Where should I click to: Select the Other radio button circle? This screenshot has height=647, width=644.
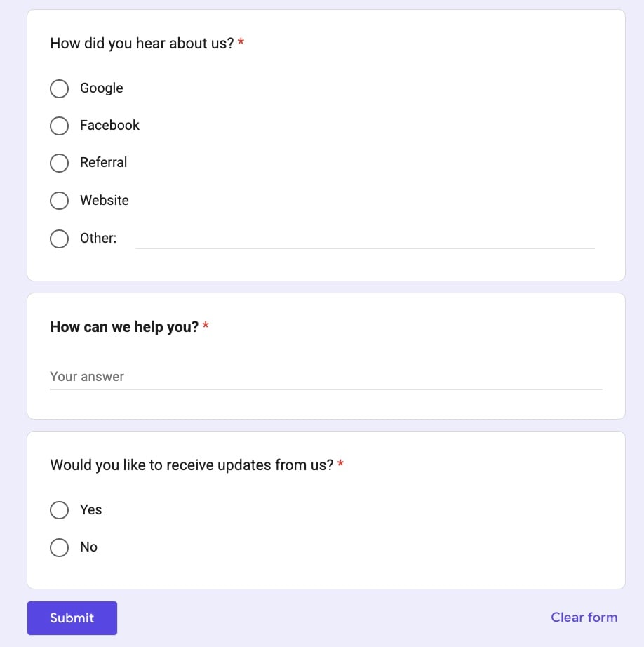(x=59, y=239)
